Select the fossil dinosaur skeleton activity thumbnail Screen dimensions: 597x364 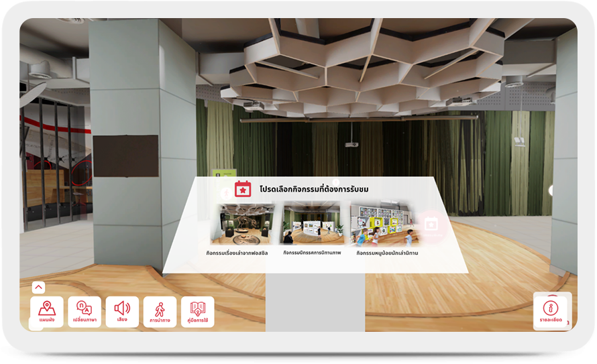(241, 224)
